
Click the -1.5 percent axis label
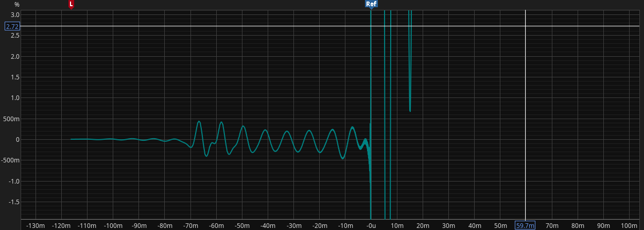click(14, 202)
